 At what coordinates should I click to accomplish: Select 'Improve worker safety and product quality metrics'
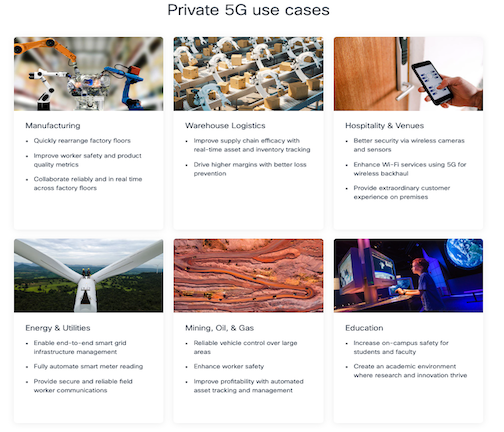click(x=87, y=160)
